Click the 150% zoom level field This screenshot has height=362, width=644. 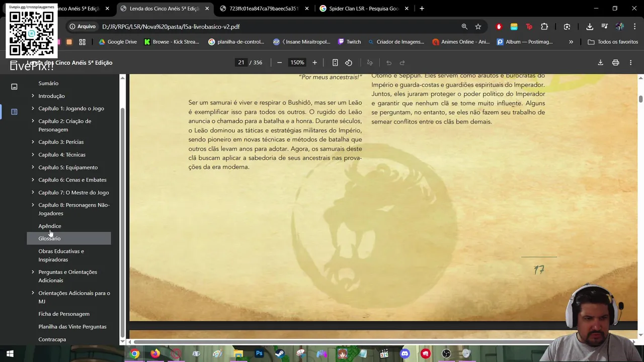click(297, 62)
